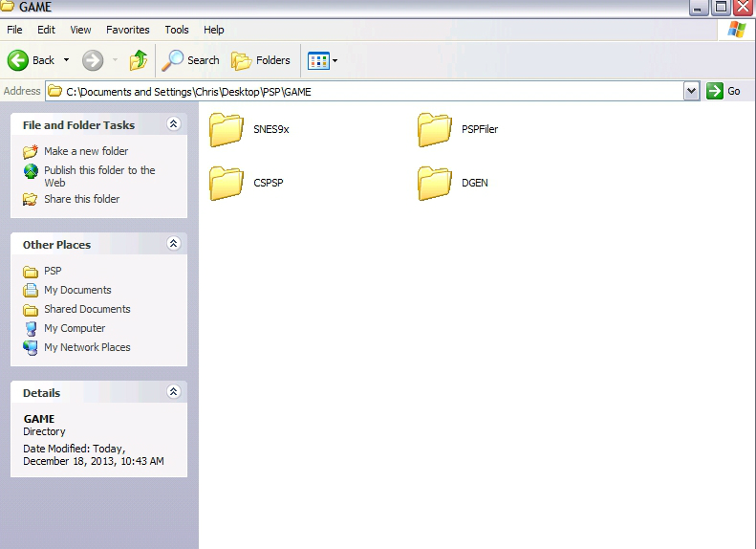Image resolution: width=756 pixels, height=549 pixels.
Task: Collapse the Details panel
Action: 173,392
